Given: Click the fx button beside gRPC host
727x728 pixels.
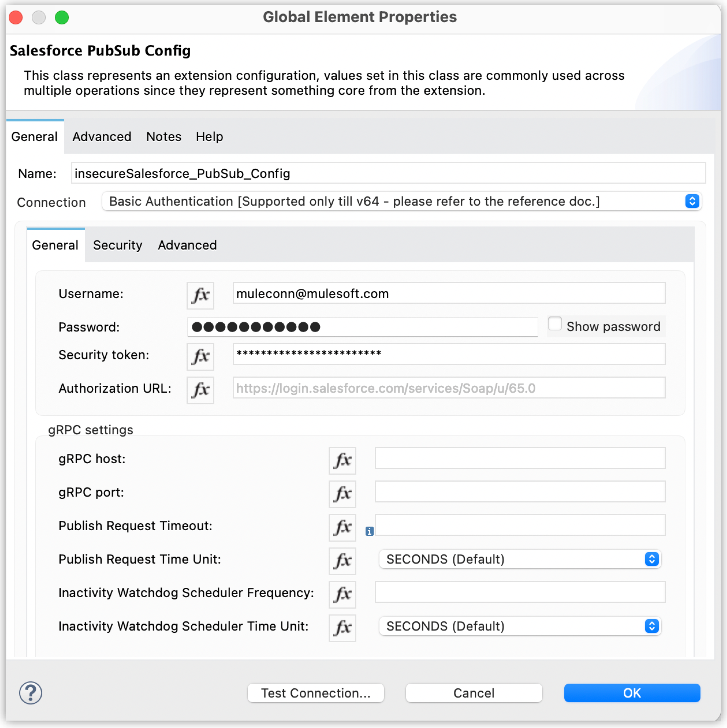Looking at the screenshot, I should point(342,460).
